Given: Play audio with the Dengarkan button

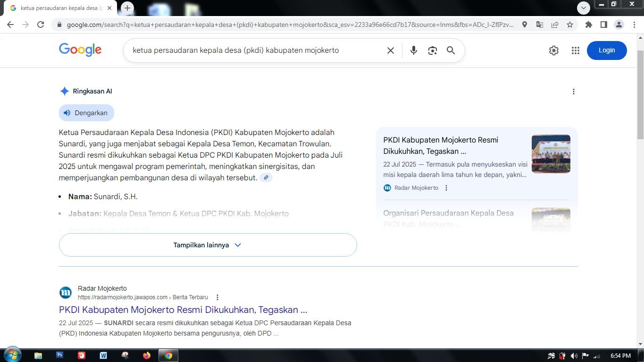Looking at the screenshot, I should [86, 113].
